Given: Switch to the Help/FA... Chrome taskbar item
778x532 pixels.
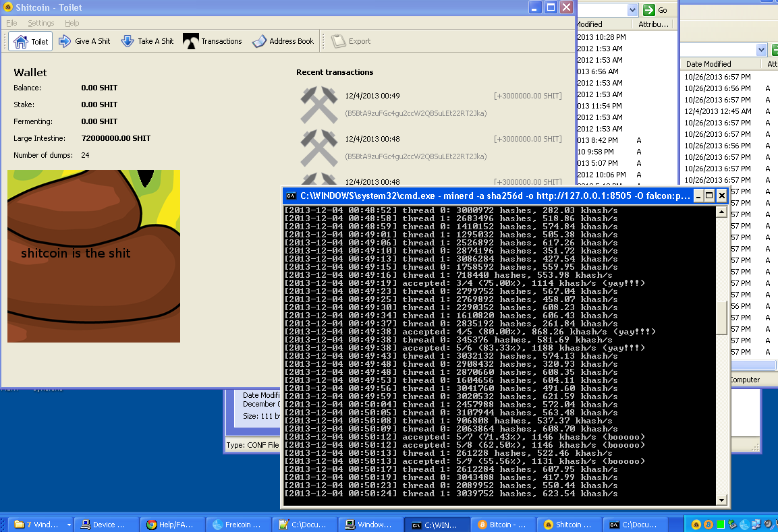Looking at the screenshot, I should [x=173, y=525].
